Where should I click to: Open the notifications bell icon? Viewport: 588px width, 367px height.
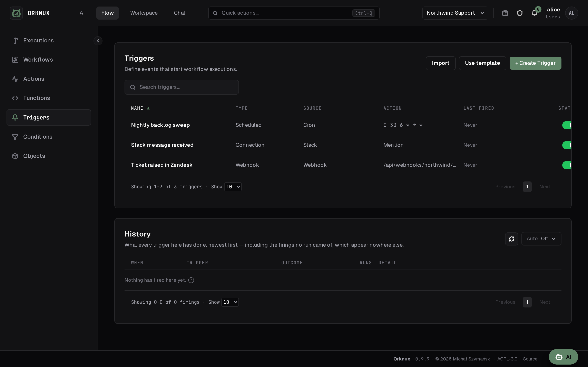point(534,13)
